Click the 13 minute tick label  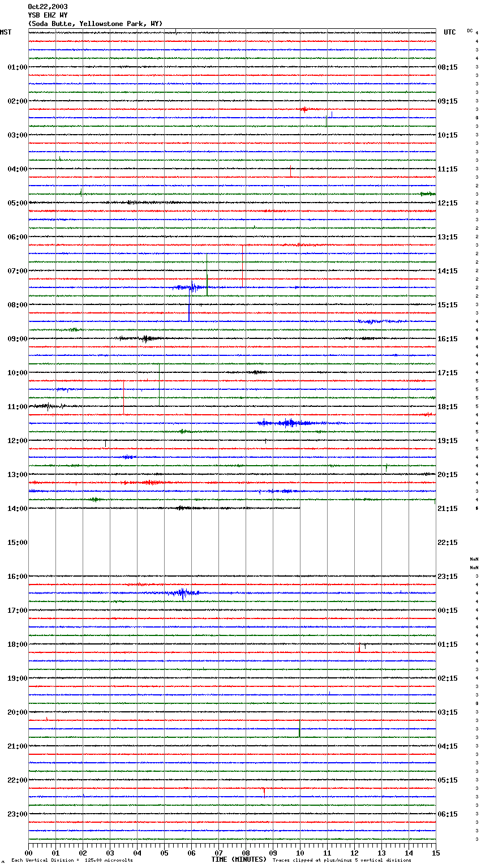pyautogui.click(x=381, y=853)
